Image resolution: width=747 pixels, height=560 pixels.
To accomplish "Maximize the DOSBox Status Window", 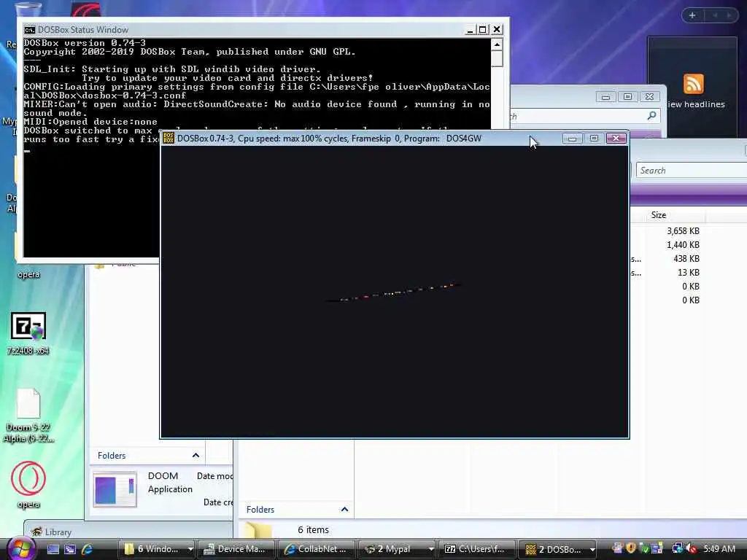I will [x=483, y=29].
